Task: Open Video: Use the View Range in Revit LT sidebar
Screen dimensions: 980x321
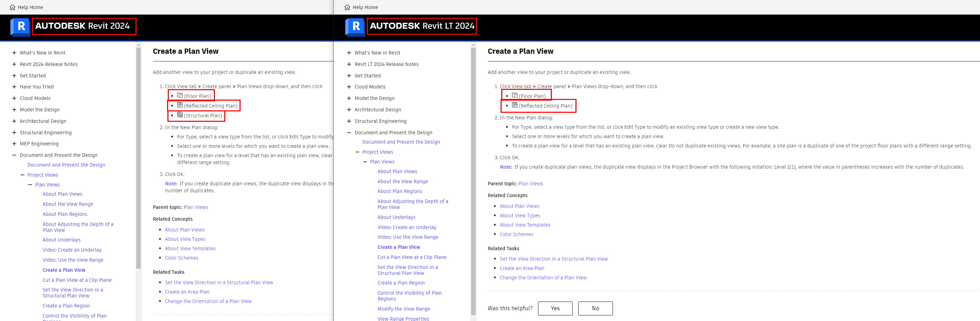Action: [408, 237]
